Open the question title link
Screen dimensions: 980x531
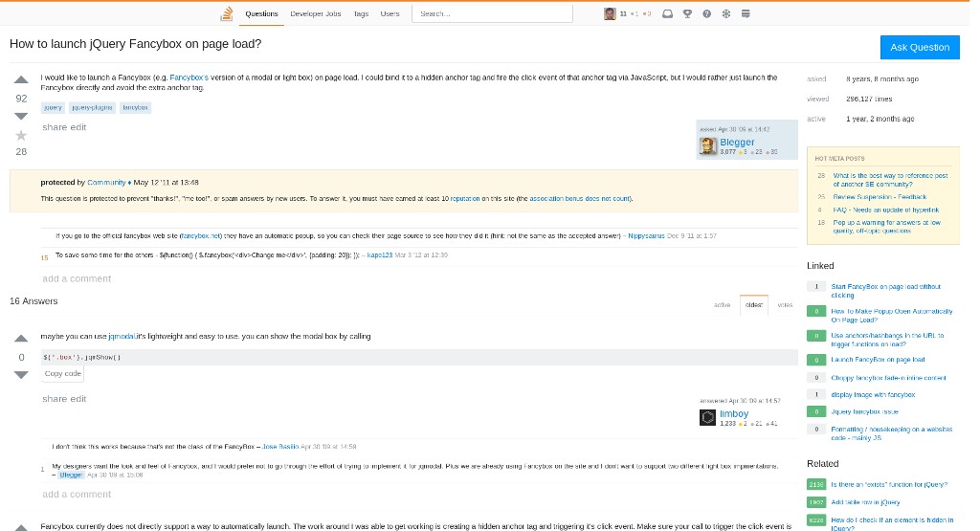point(136,44)
